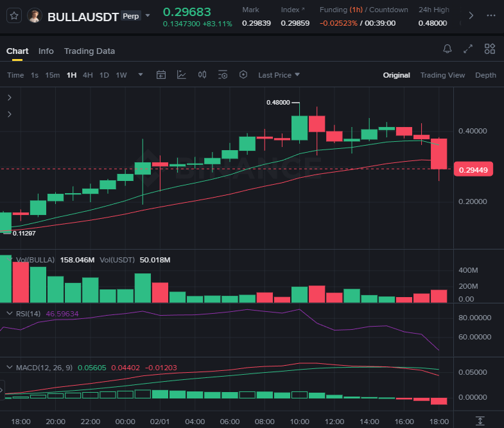Switch to Original chart view

coord(396,75)
